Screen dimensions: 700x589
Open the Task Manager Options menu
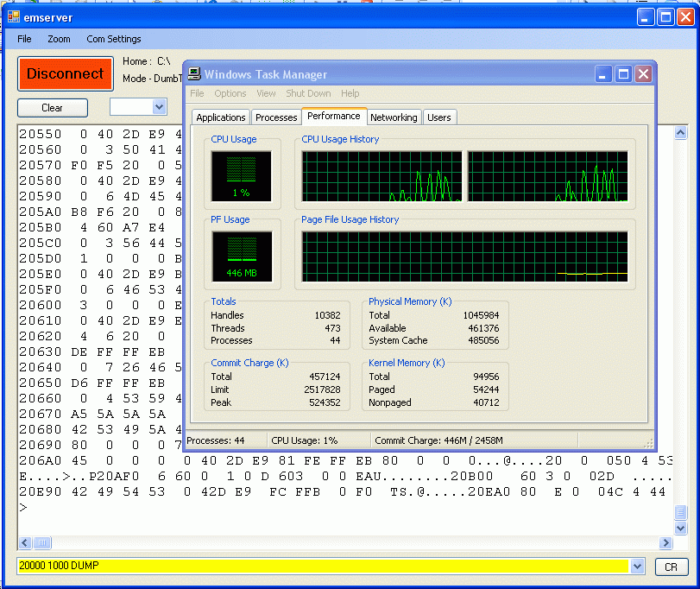click(230, 93)
